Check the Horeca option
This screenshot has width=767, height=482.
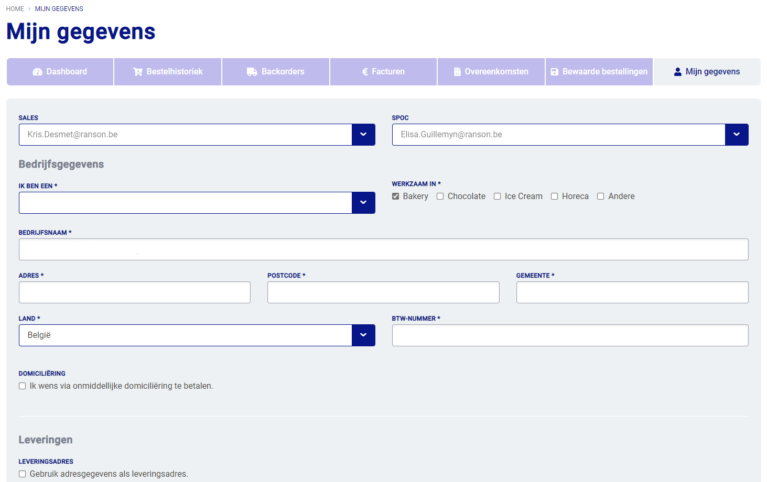[x=553, y=196]
